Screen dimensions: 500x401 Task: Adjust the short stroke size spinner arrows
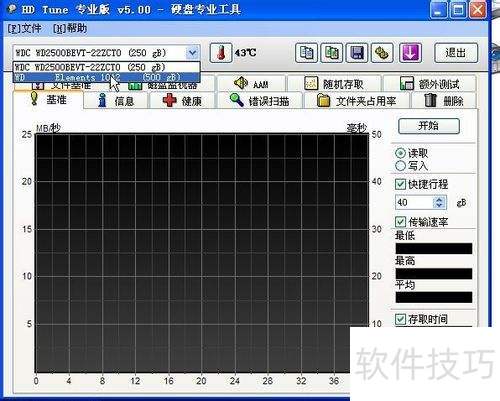point(439,202)
